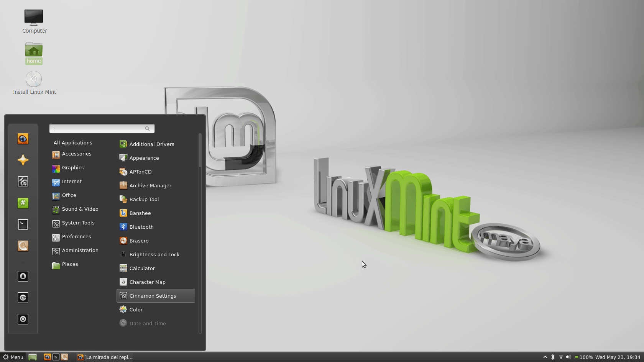Screen dimensions: 644x362
Task: Click the Menu button on the panel
Action: tap(13, 357)
